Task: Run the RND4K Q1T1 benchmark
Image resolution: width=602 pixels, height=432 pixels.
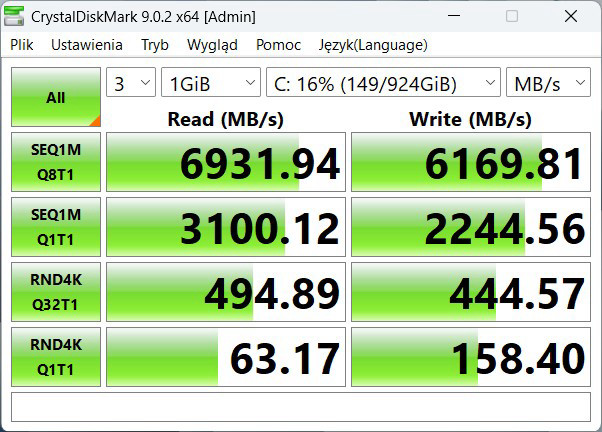Action: coord(55,357)
